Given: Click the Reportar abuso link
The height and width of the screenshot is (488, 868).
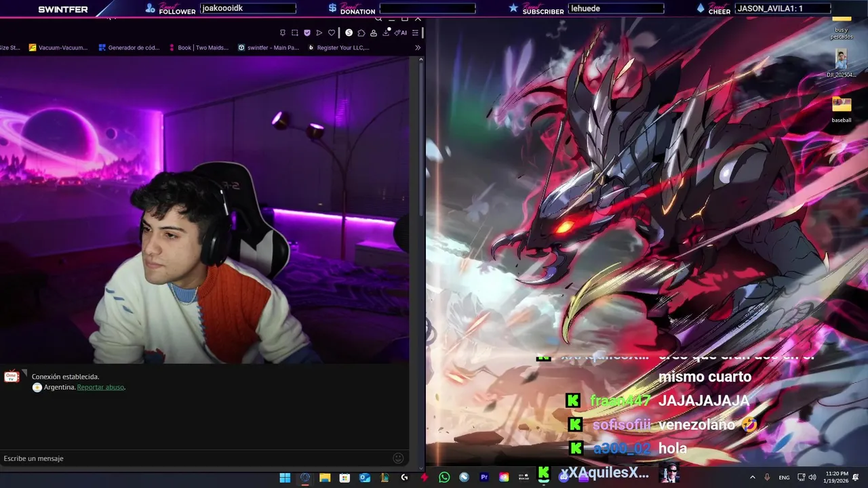Looking at the screenshot, I should [100, 387].
